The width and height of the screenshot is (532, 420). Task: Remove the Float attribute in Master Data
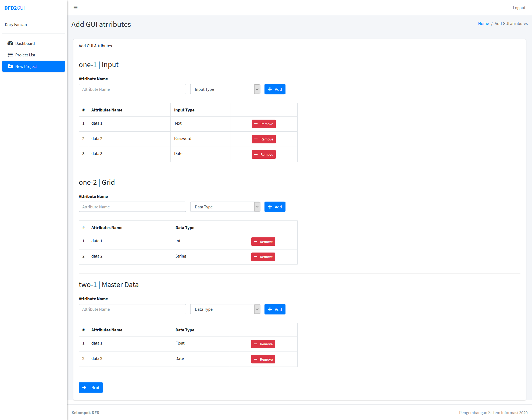pos(263,344)
